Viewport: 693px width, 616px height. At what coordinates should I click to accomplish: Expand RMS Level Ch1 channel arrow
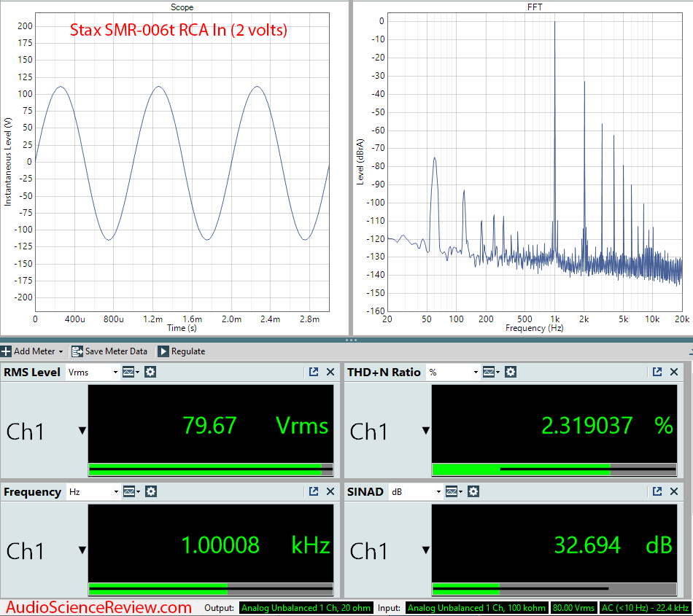coord(82,431)
